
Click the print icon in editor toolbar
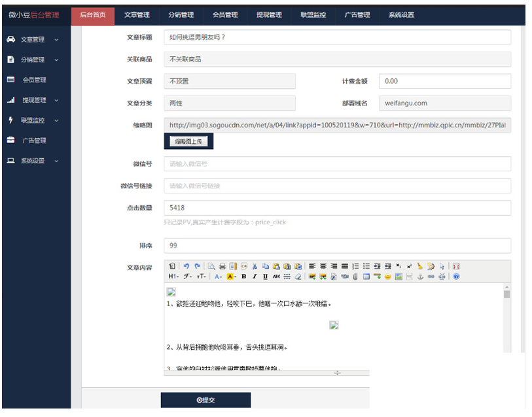[x=222, y=266]
